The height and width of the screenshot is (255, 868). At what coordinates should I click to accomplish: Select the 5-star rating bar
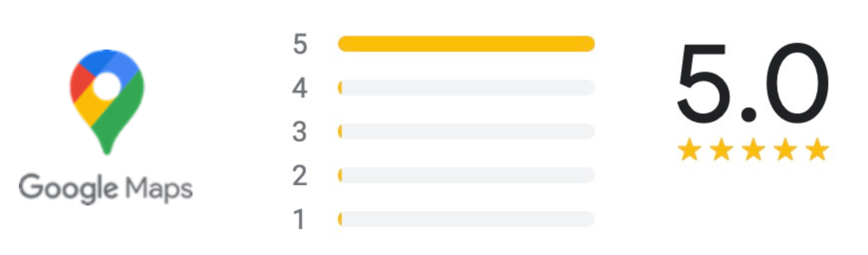pos(466,44)
